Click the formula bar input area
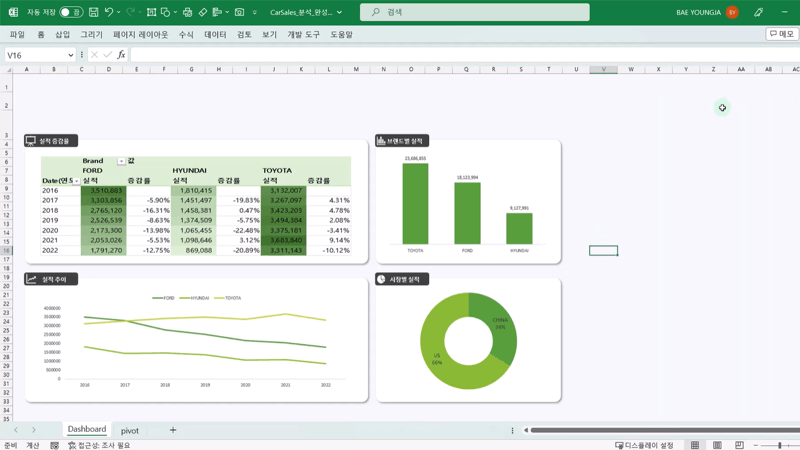The image size is (800, 450). (x=464, y=55)
